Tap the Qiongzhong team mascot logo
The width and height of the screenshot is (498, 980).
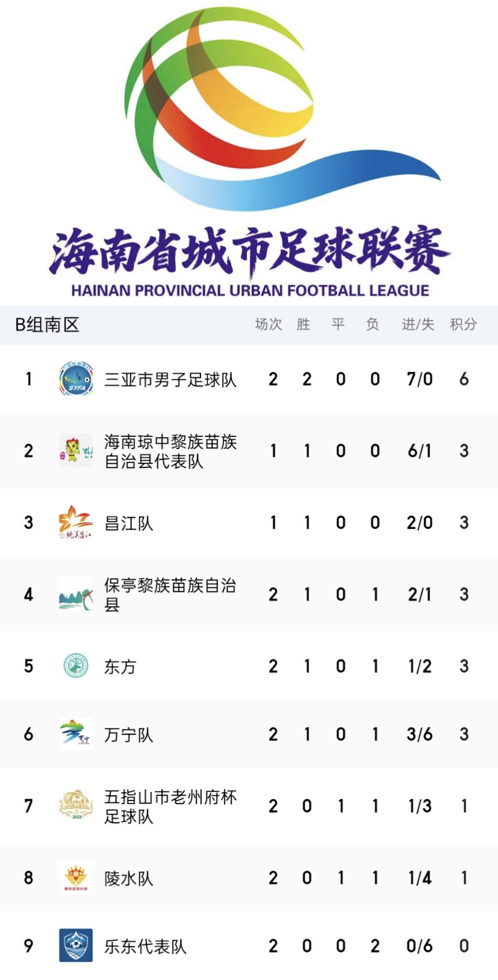[x=76, y=451]
